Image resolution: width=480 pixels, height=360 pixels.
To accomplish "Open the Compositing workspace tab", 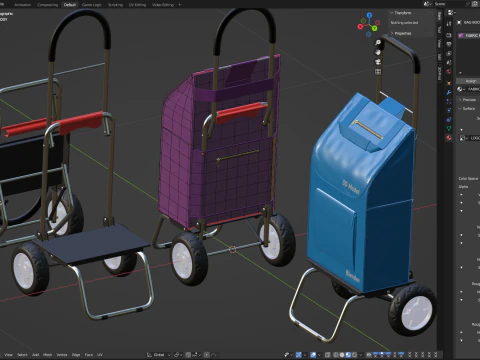I will pos(48,5).
